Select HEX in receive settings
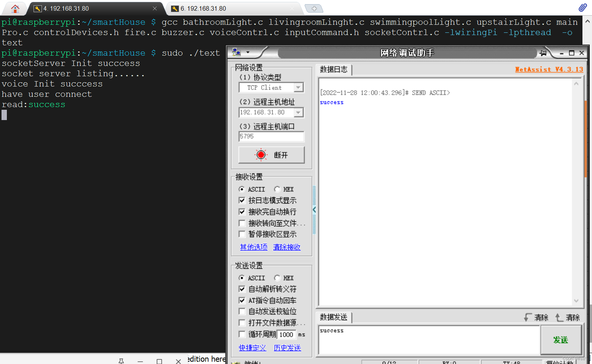Viewport: 592px width, 364px height. pos(284,189)
